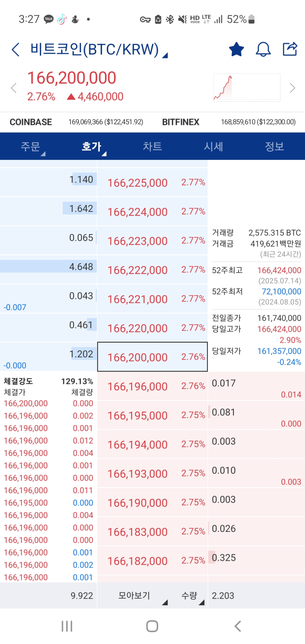
Task: Open price alert bell icon
Action: click(x=263, y=49)
